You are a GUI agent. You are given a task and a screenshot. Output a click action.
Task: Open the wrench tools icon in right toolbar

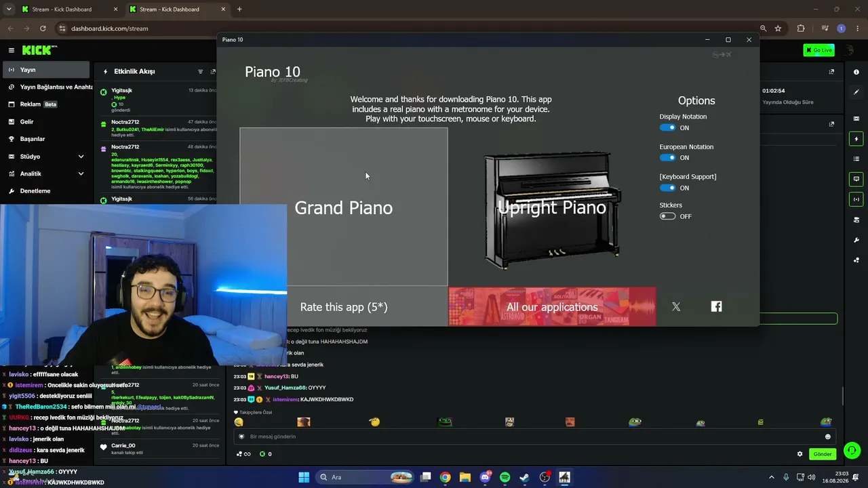856,240
